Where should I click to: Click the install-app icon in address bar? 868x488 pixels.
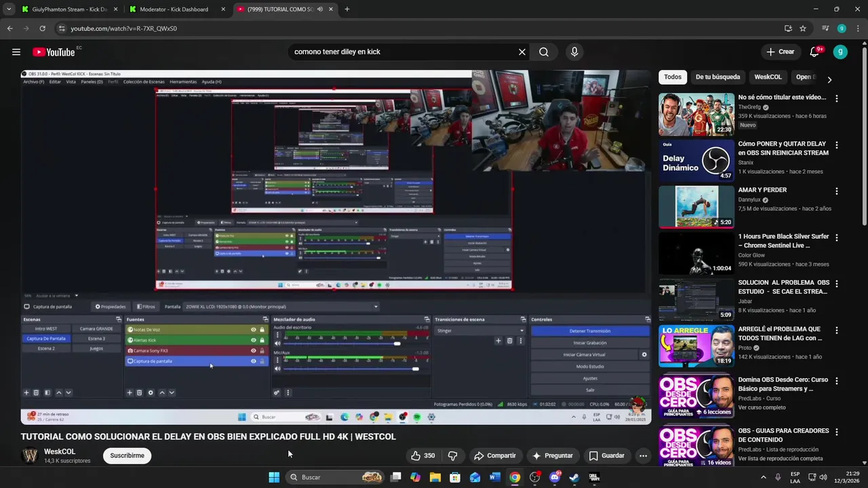[x=788, y=28]
